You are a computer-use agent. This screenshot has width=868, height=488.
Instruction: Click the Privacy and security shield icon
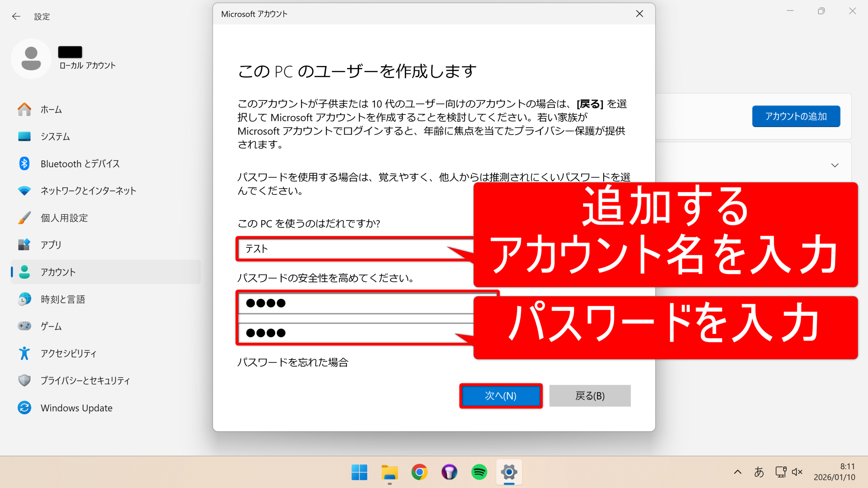(24, 381)
